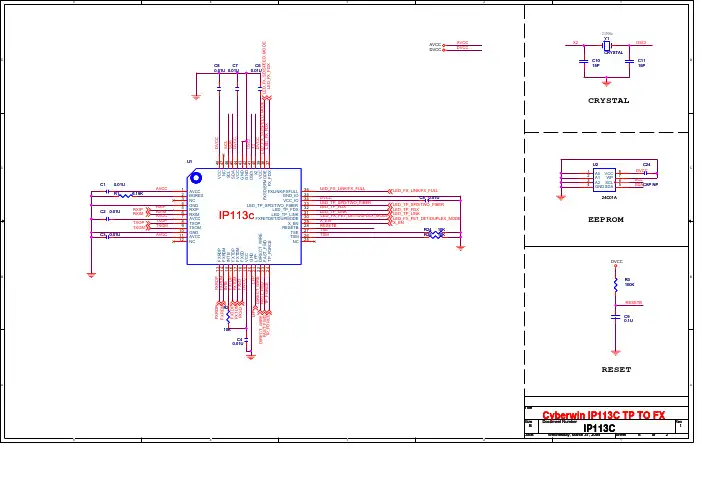Click the EEPROM section title
The image size is (702, 496).
[606, 219]
